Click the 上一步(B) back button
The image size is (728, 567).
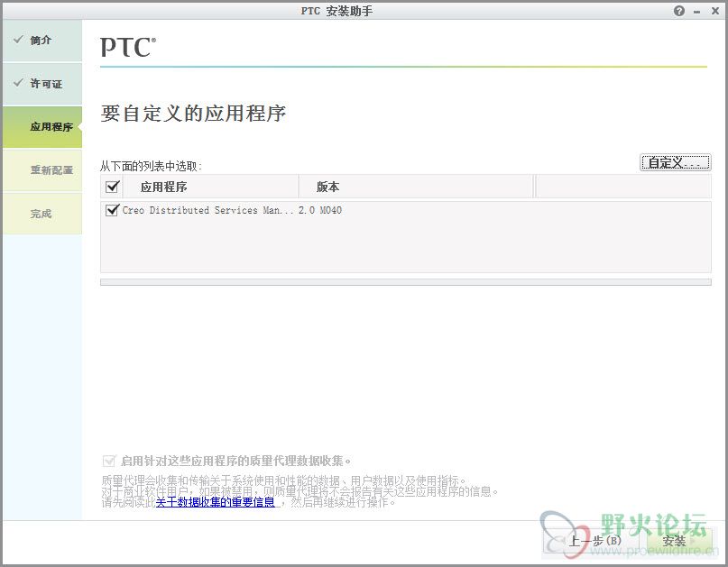pos(592,541)
